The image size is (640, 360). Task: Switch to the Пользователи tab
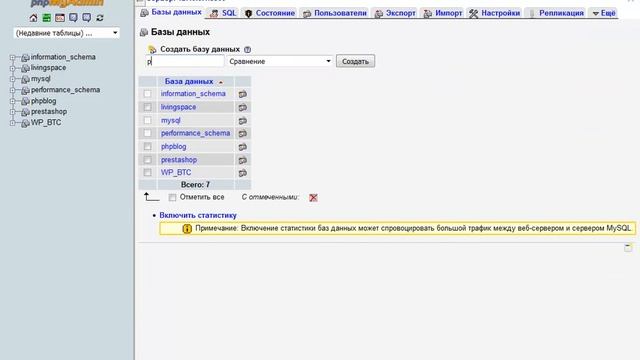[x=335, y=13]
